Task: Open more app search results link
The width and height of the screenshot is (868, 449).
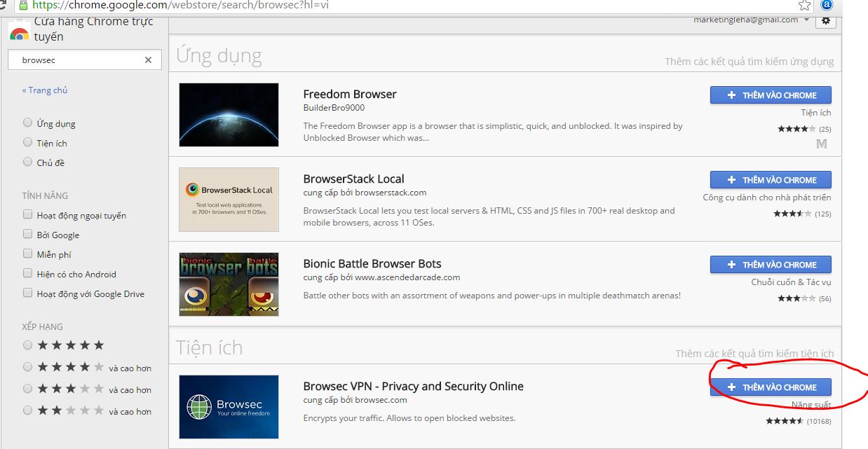Action: [750, 62]
